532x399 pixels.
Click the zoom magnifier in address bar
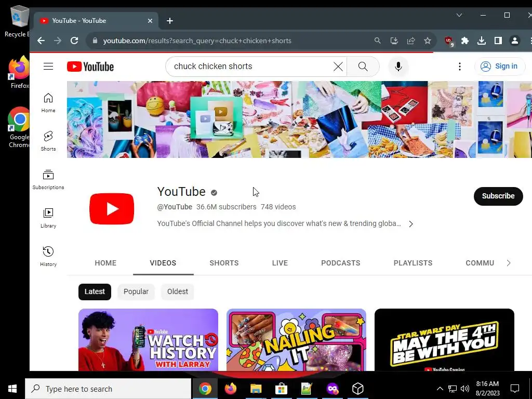point(377,41)
